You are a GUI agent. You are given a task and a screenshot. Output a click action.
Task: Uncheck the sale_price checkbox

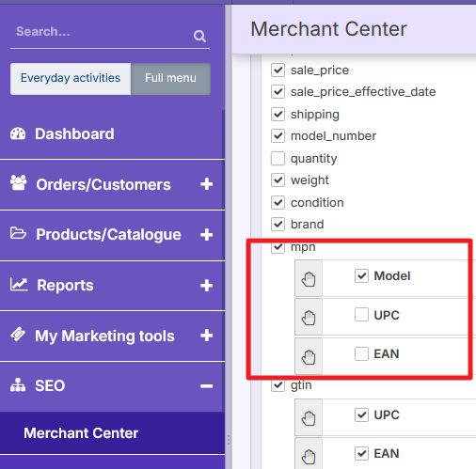coord(278,70)
